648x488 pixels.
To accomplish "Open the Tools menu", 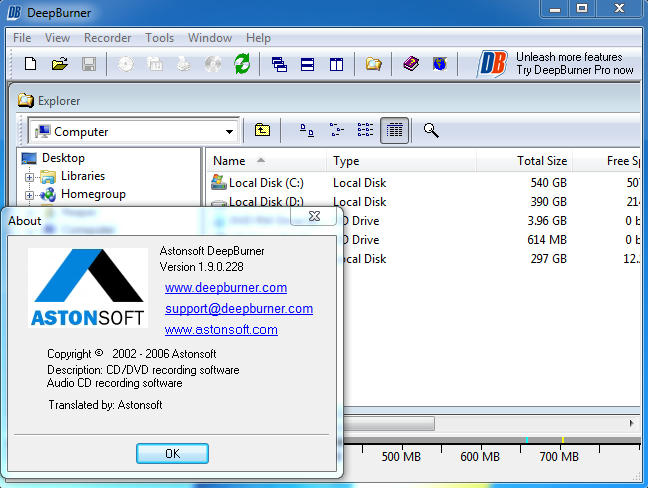I will [x=160, y=38].
